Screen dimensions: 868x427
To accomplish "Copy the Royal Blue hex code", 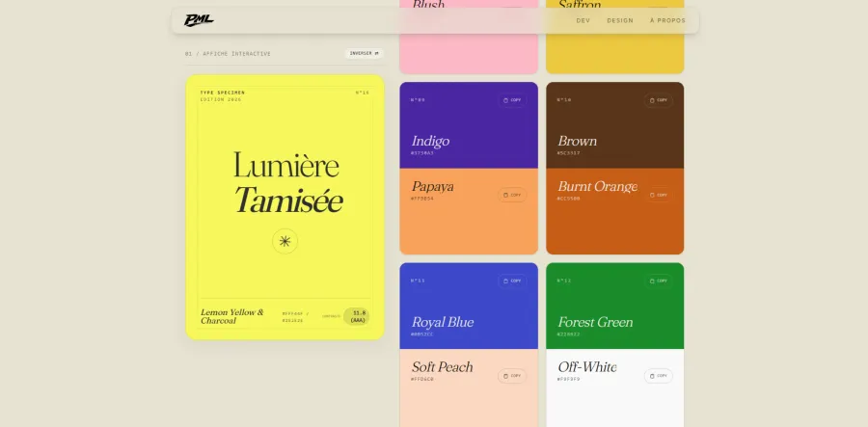I will (512, 281).
